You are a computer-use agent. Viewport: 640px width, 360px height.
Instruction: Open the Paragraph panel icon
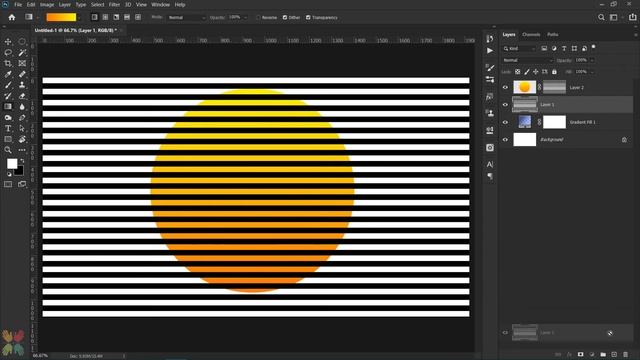point(490,176)
